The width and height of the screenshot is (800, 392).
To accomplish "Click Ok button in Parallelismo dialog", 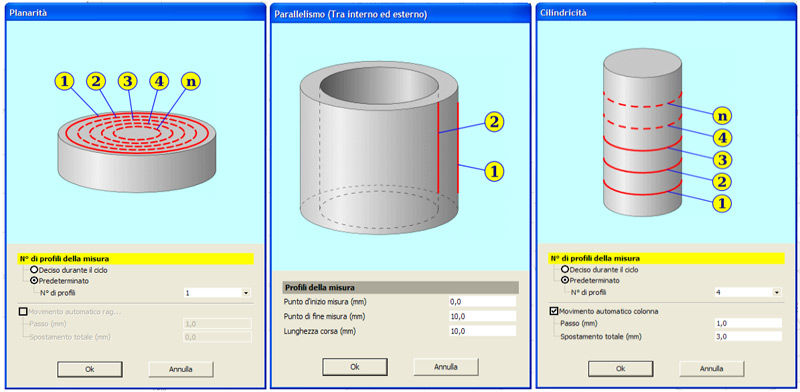I will 355,366.
